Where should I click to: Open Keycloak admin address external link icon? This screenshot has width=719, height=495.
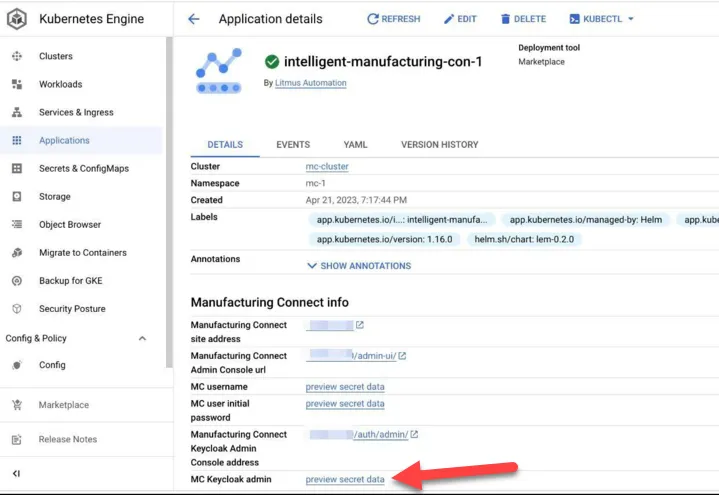tap(414, 434)
